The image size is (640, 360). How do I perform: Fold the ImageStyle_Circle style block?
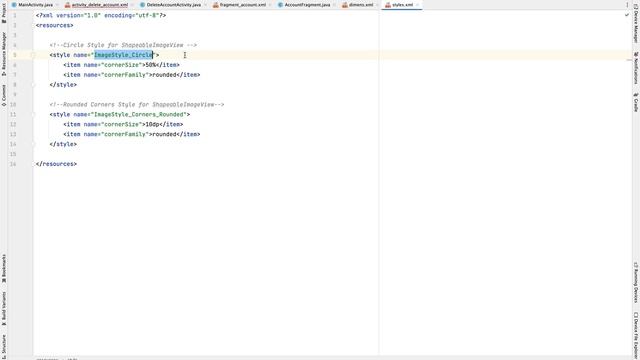coord(34,55)
